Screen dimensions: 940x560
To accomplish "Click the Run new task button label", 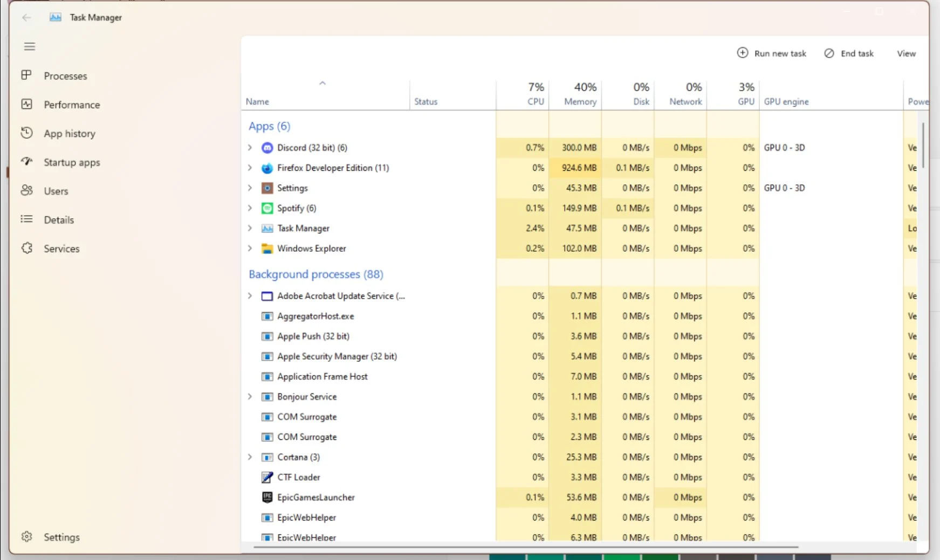I will [780, 53].
